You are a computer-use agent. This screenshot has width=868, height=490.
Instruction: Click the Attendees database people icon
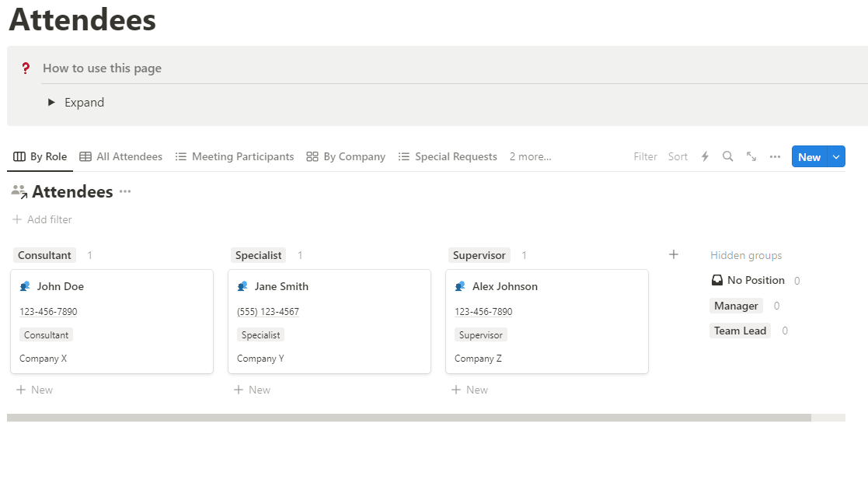(19, 191)
